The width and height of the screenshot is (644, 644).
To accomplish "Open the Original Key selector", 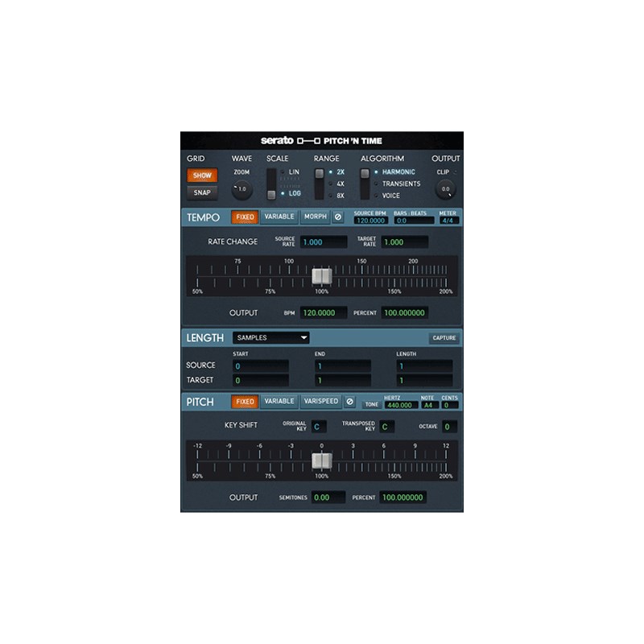I will (317, 427).
